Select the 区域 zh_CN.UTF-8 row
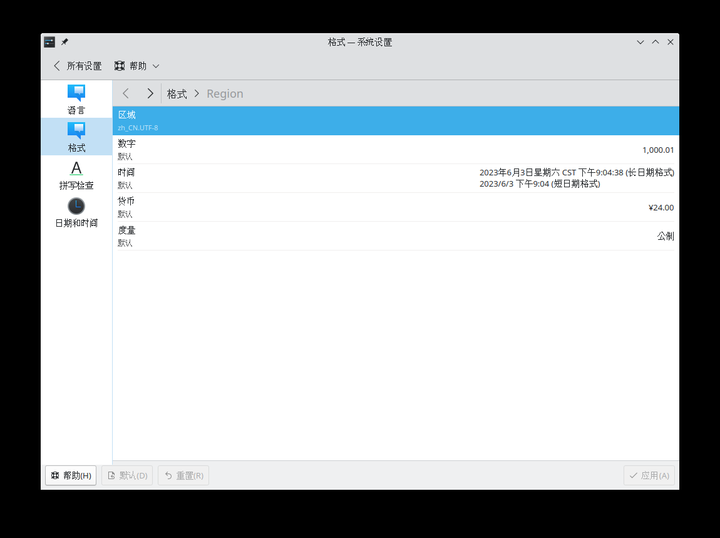Viewport: 720px width, 538px height. (x=396, y=121)
